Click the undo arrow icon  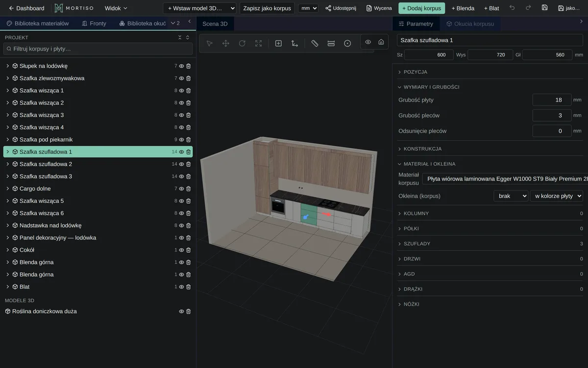click(x=512, y=8)
